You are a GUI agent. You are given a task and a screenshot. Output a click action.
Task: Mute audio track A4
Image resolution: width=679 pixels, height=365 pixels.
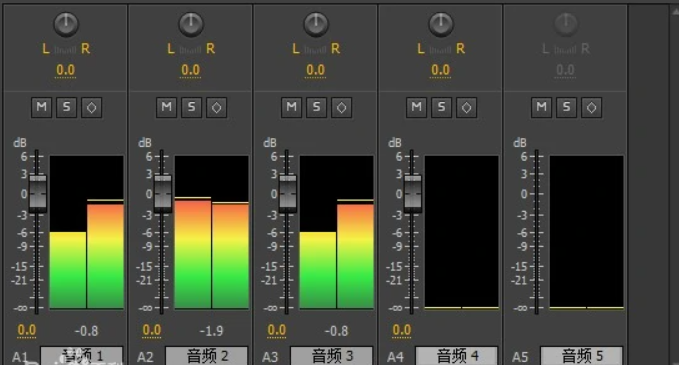[x=417, y=107]
